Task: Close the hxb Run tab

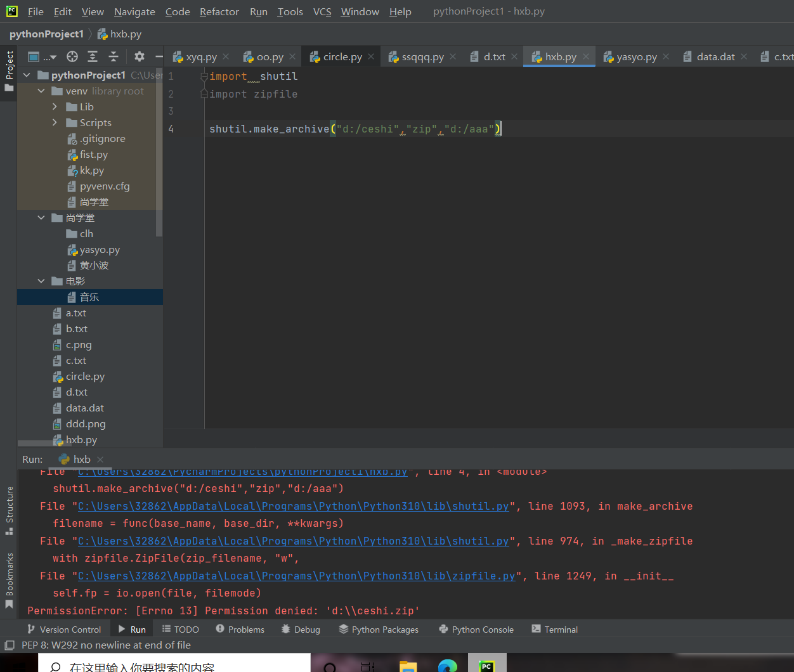Action: pos(100,459)
